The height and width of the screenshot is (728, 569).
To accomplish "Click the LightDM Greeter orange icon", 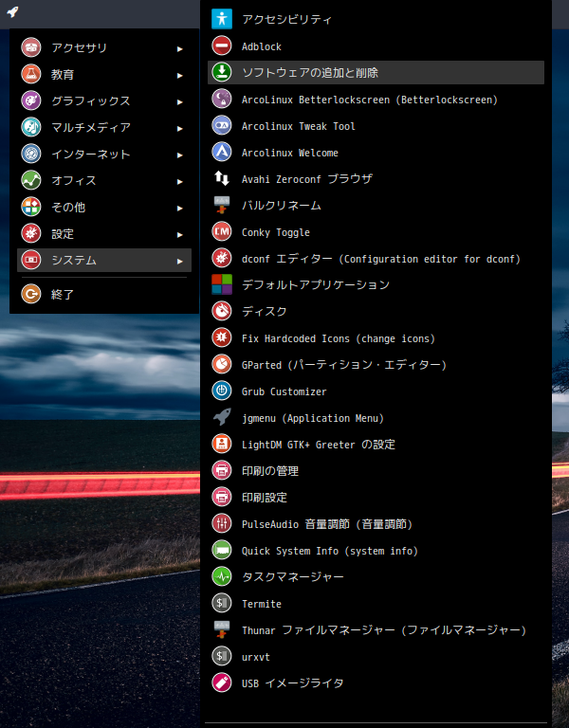I will pos(222,445).
